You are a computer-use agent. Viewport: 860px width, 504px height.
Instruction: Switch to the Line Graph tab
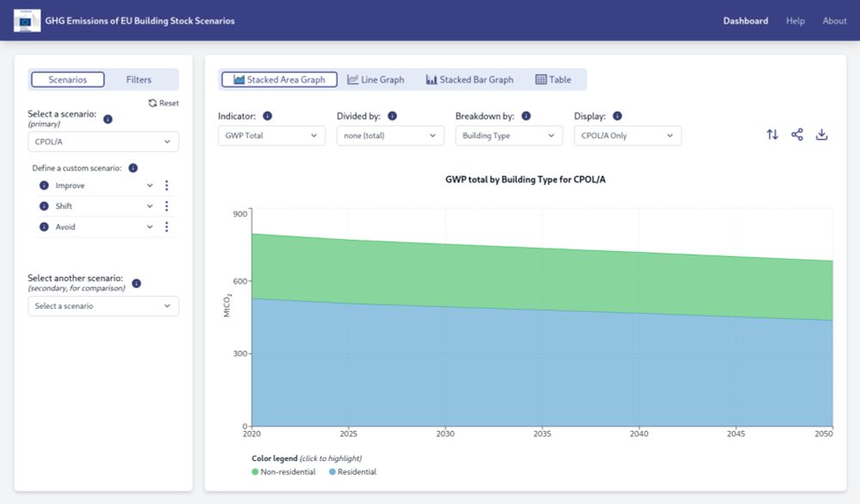click(376, 79)
